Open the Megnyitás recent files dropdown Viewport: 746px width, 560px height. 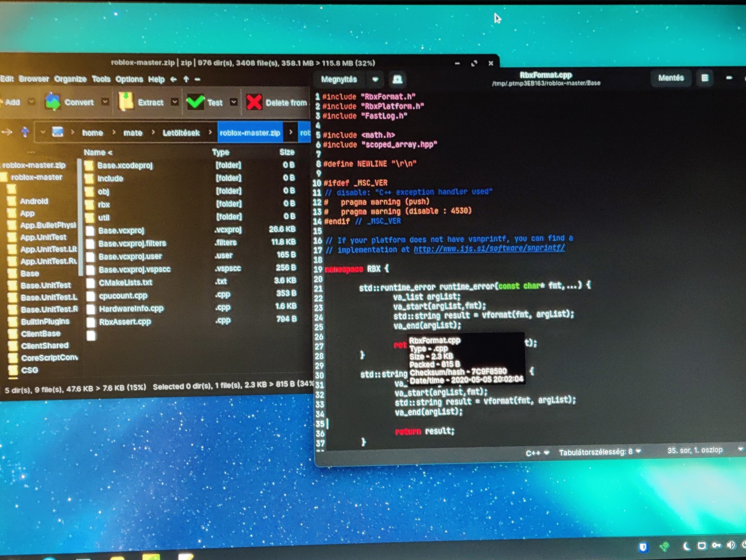click(375, 79)
